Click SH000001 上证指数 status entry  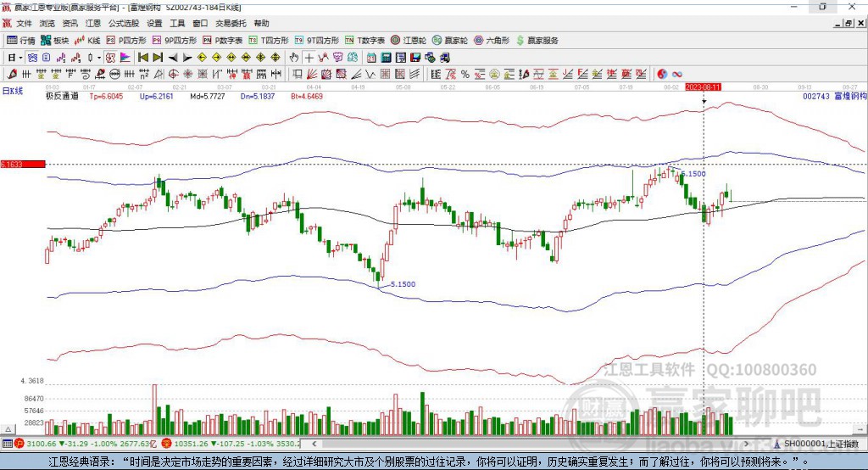pyautogui.click(x=821, y=444)
